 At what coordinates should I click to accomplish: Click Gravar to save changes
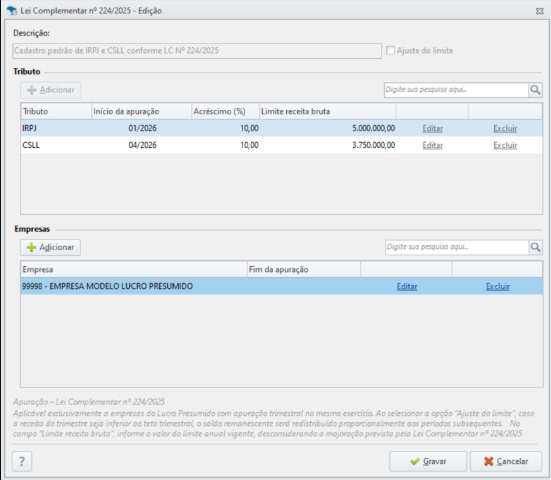(x=428, y=461)
